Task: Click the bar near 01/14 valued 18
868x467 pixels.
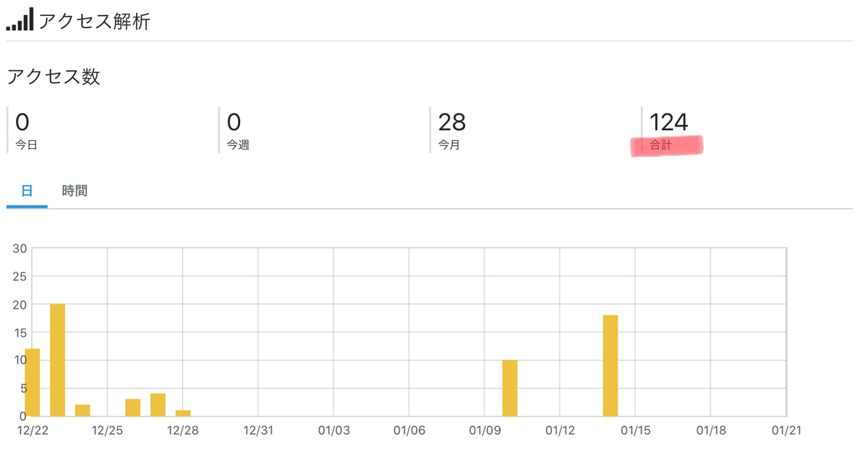Action: pyautogui.click(x=610, y=366)
